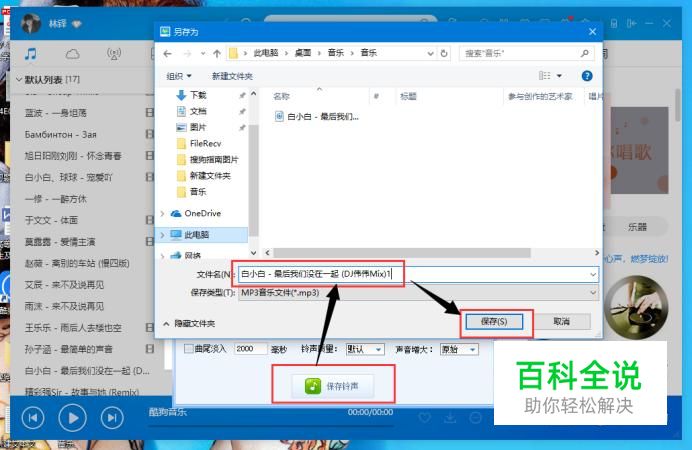692x450 pixels.
Task: Refresh the Save As folder view
Action: point(444,53)
